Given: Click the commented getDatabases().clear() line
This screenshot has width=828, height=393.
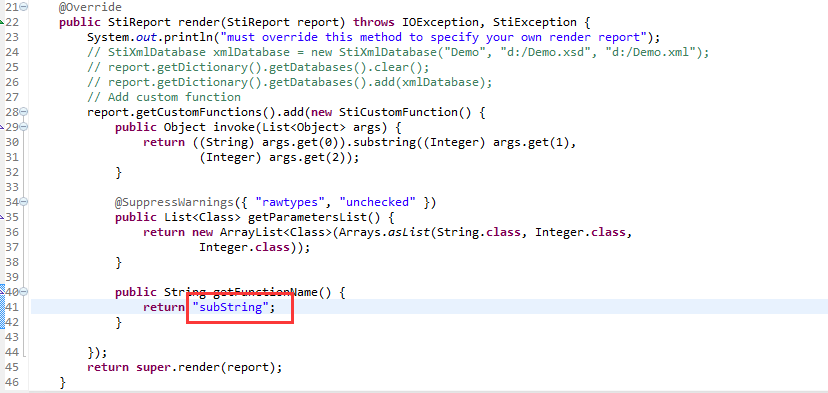Looking at the screenshot, I should click(258, 67).
